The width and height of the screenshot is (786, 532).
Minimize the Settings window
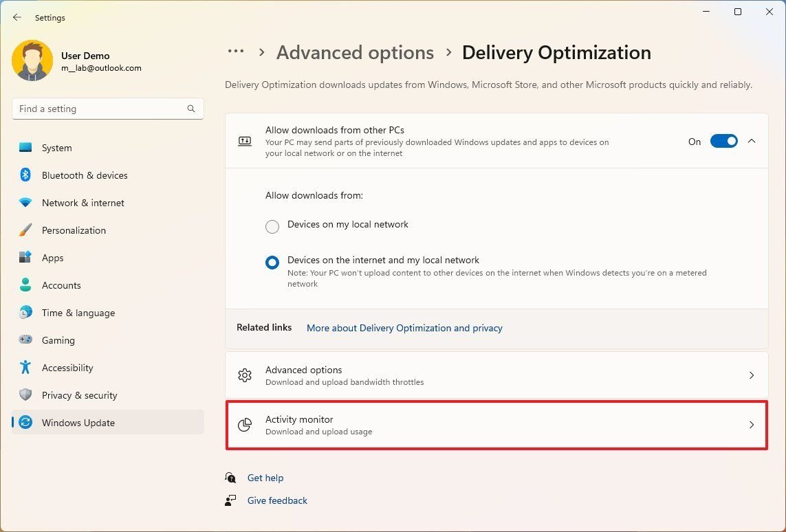(x=706, y=12)
